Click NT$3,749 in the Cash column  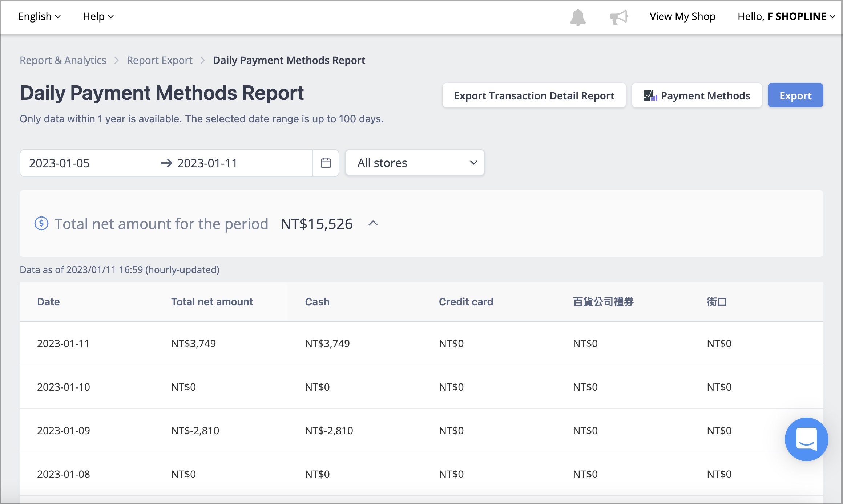(327, 344)
